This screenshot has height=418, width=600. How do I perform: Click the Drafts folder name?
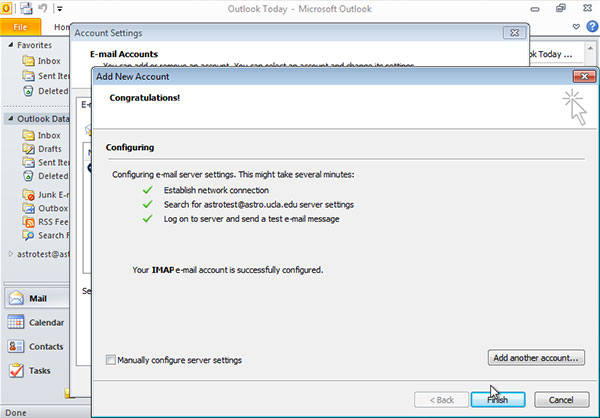(x=50, y=149)
